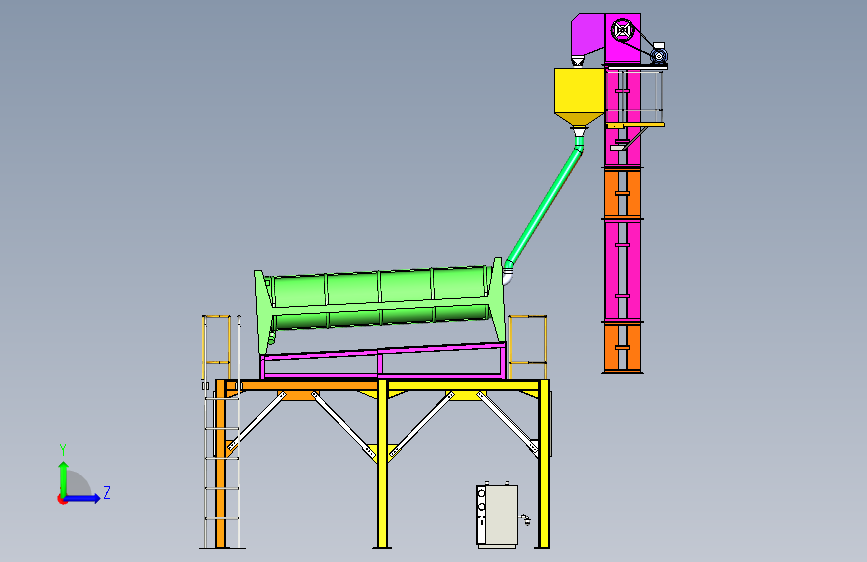Select the yellow elevator maintenance platform
Image resolution: width=867 pixels, height=562 pixels.
click(635, 125)
